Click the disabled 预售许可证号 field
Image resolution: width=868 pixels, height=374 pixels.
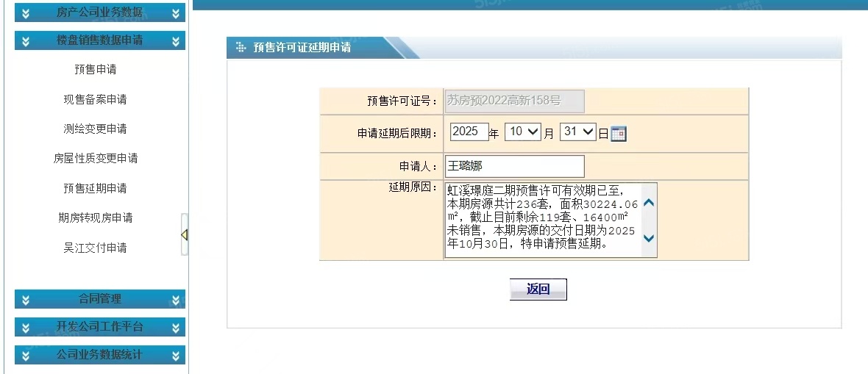(514, 101)
